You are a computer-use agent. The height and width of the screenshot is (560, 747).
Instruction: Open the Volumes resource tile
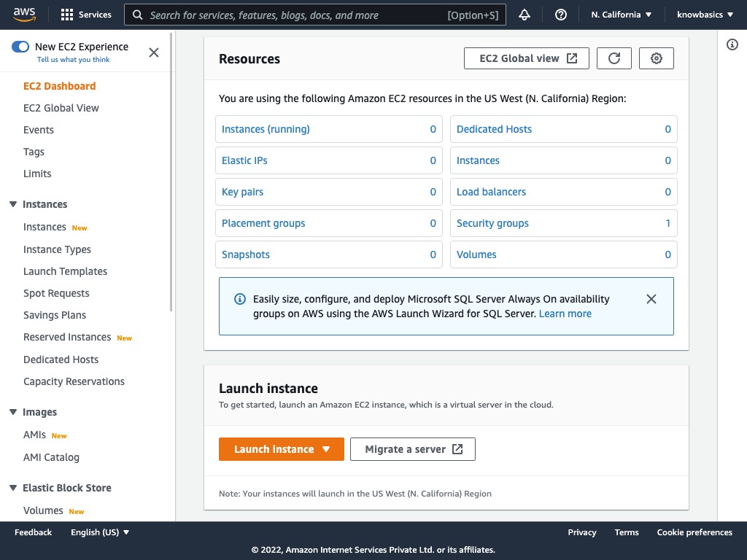coord(564,254)
